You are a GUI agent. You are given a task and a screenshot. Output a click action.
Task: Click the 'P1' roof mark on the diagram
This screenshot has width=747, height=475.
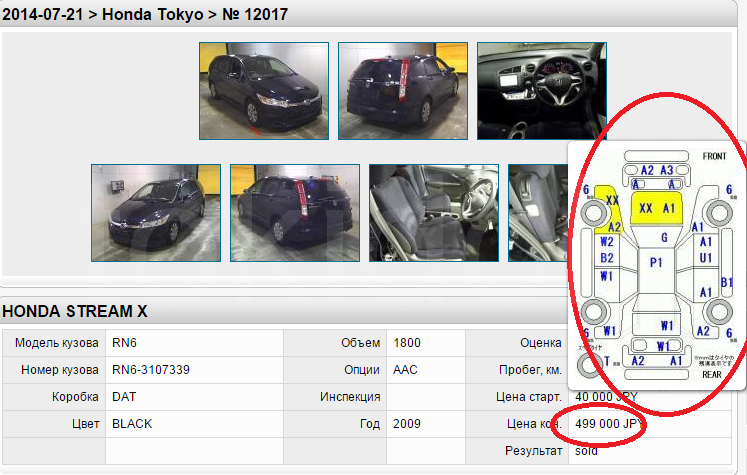coord(656,262)
